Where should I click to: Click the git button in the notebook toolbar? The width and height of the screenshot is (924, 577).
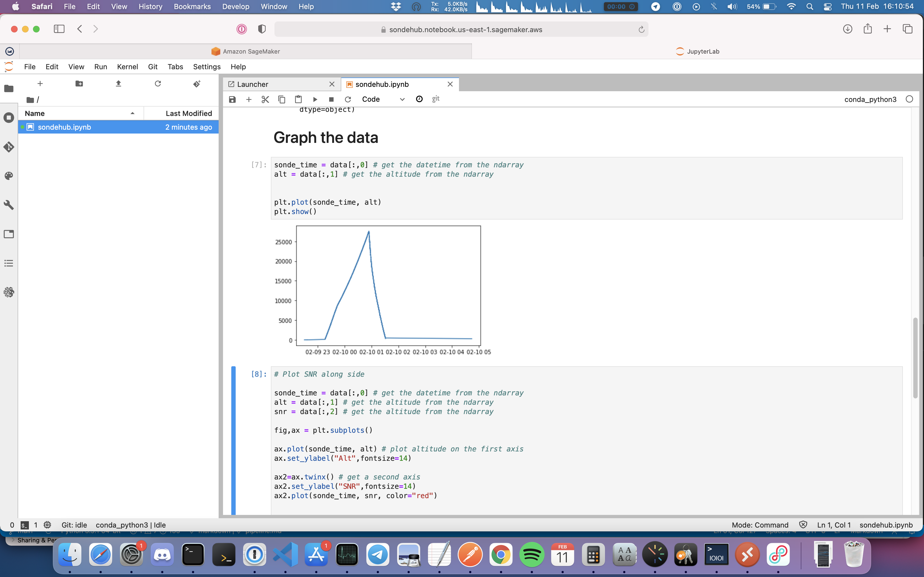point(436,99)
